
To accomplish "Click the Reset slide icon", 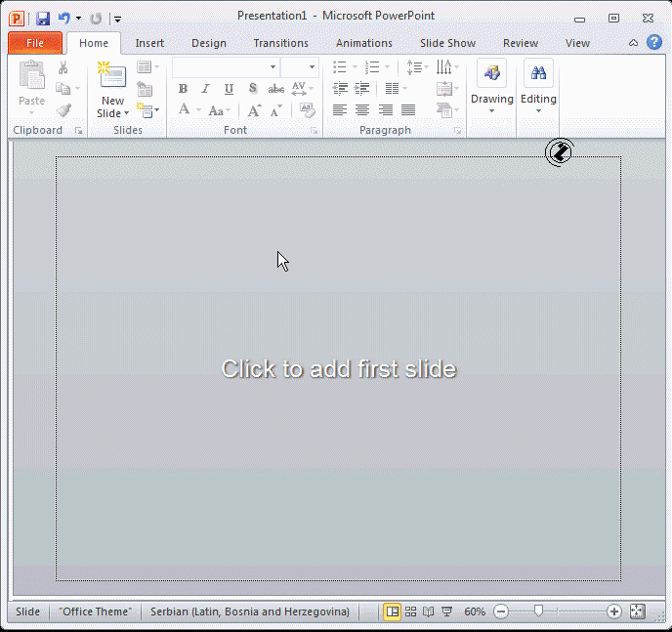I will click(x=145, y=89).
